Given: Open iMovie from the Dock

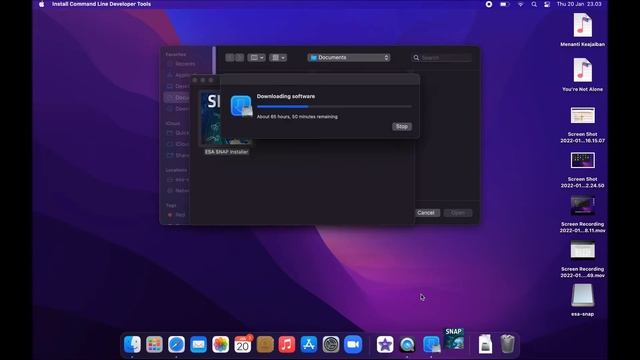Looking at the screenshot, I should click(x=385, y=344).
